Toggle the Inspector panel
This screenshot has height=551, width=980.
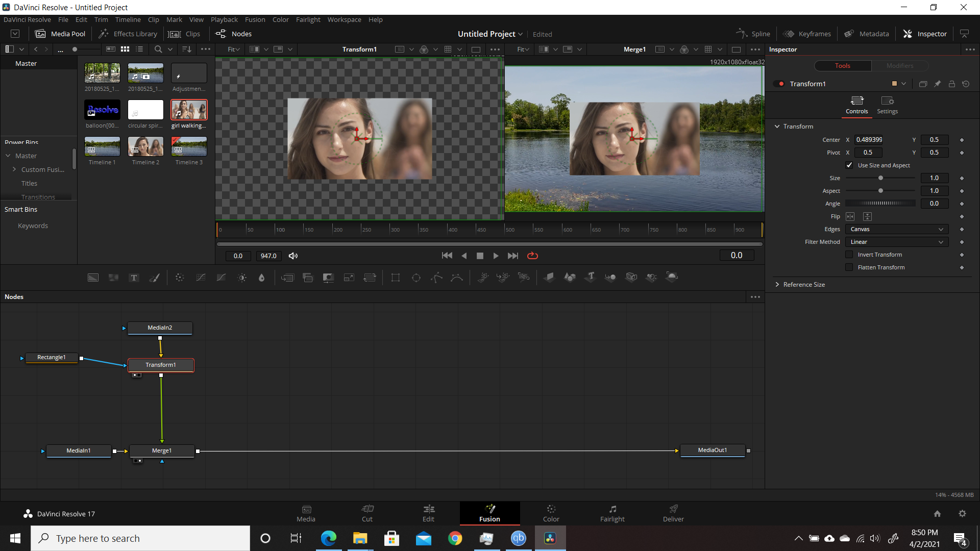click(925, 34)
